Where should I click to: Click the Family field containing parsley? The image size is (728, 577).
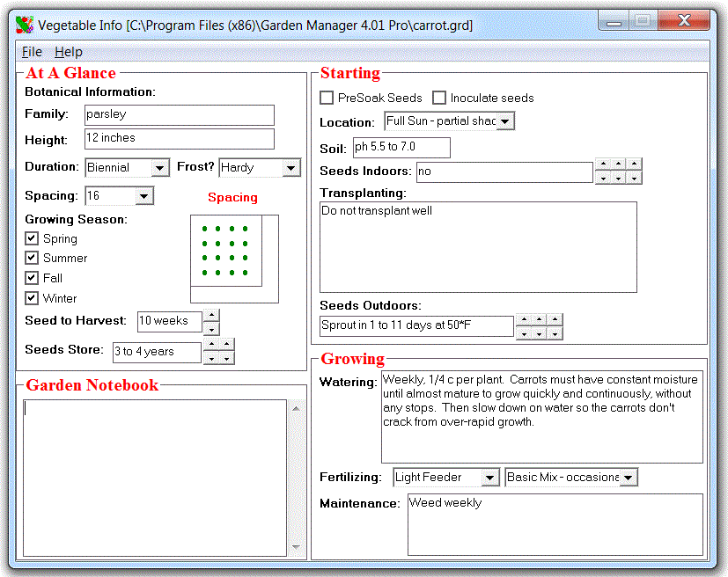[180, 115]
